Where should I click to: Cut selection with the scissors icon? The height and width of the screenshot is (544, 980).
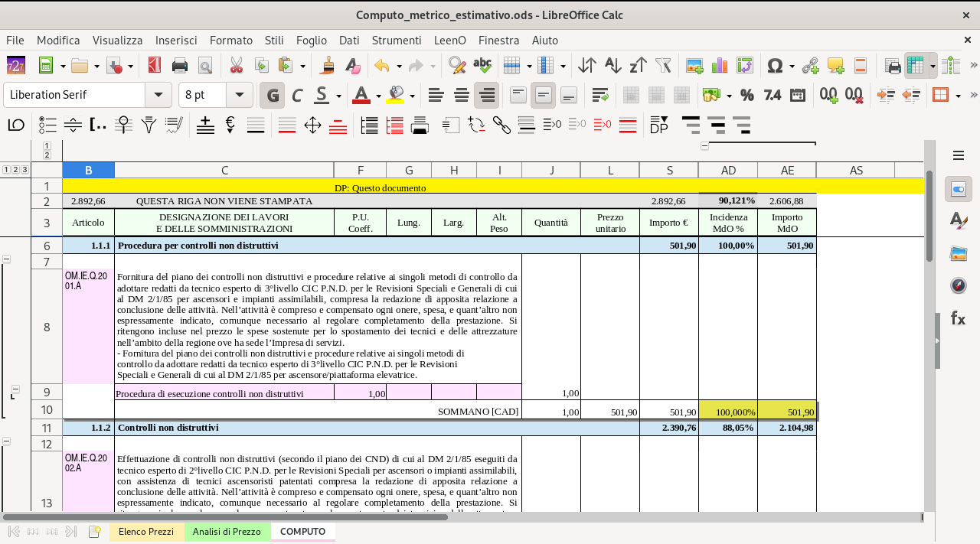[x=236, y=67]
